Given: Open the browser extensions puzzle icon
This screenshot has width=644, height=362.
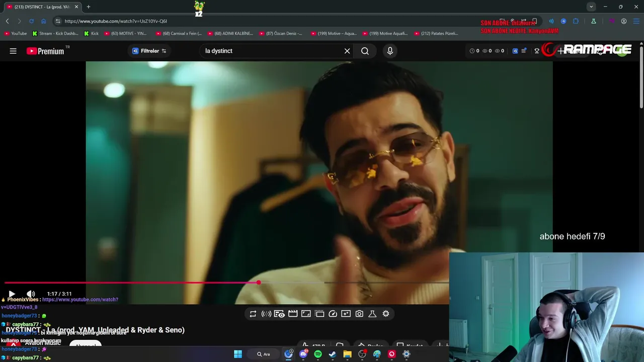Looking at the screenshot, I should pos(576,21).
